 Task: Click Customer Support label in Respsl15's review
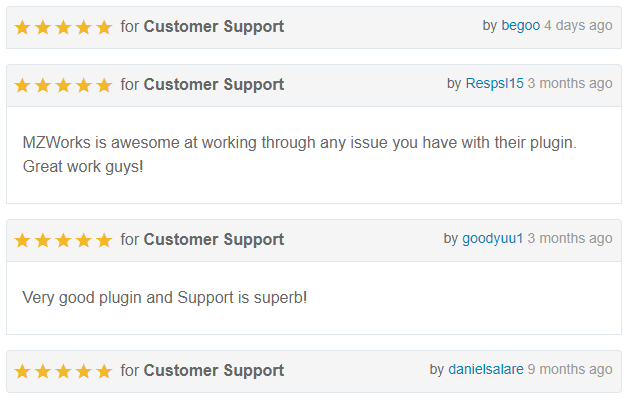click(214, 84)
